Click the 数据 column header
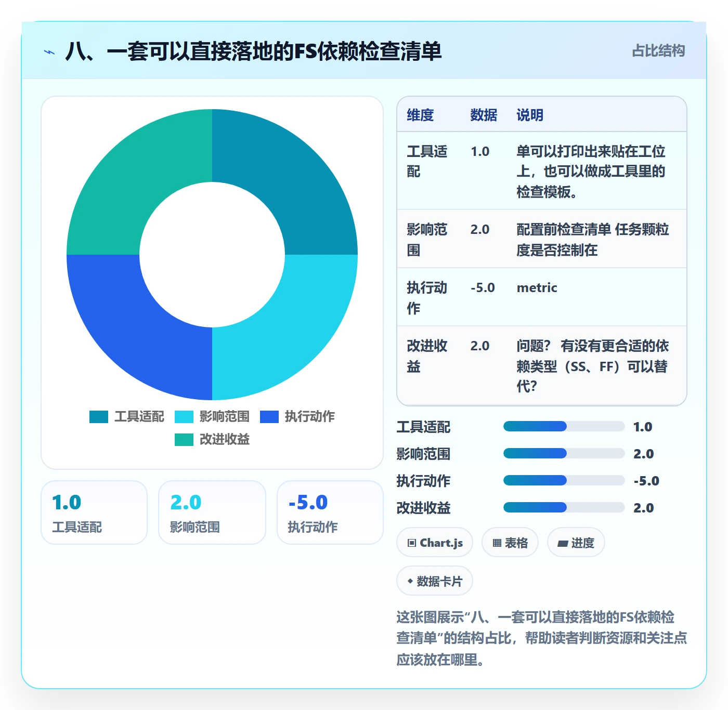The width and height of the screenshot is (728, 710). tap(484, 115)
